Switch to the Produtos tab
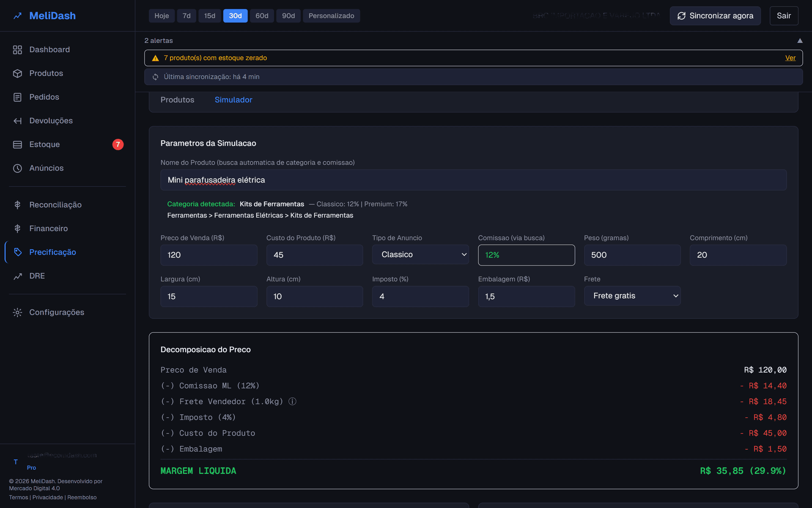Image resolution: width=812 pixels, height=508 pixels. pos(177,100)
